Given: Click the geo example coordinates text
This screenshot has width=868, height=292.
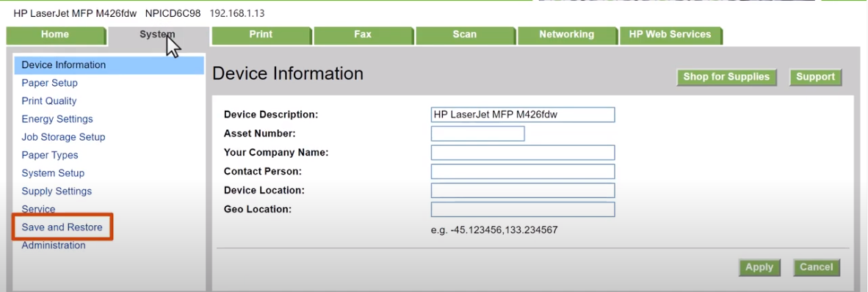Looking at the screenshot, I should click(493, 230).
